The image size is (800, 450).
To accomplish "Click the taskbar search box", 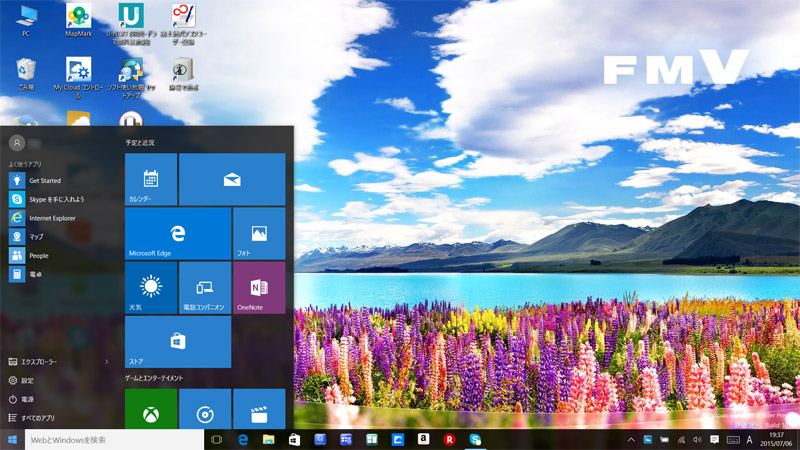I will point(114,439).
